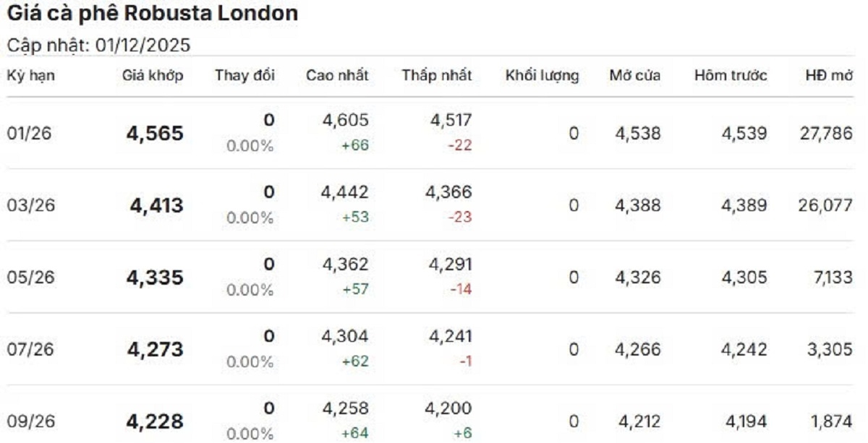Click the 'Mở cửa' column header
Image resolution: width=868 pixels, height=443 pixels.
click(x=634, y=76)
